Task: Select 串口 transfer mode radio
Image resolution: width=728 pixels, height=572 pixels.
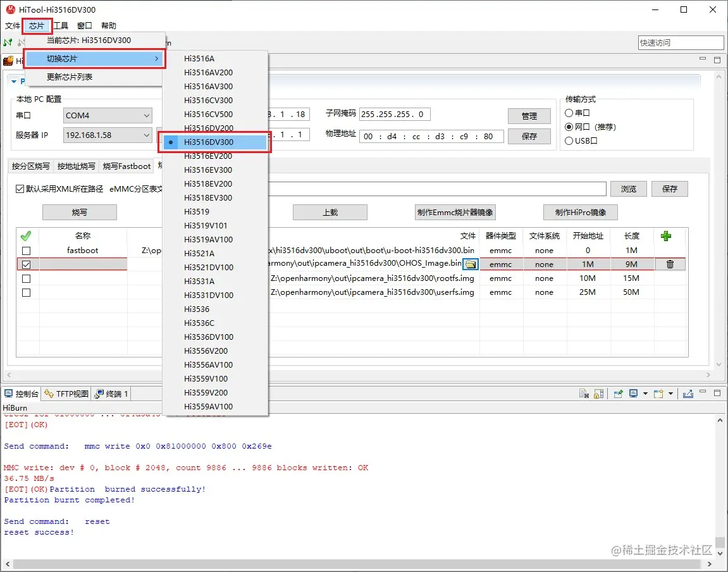Action: (x=569, y=113)
